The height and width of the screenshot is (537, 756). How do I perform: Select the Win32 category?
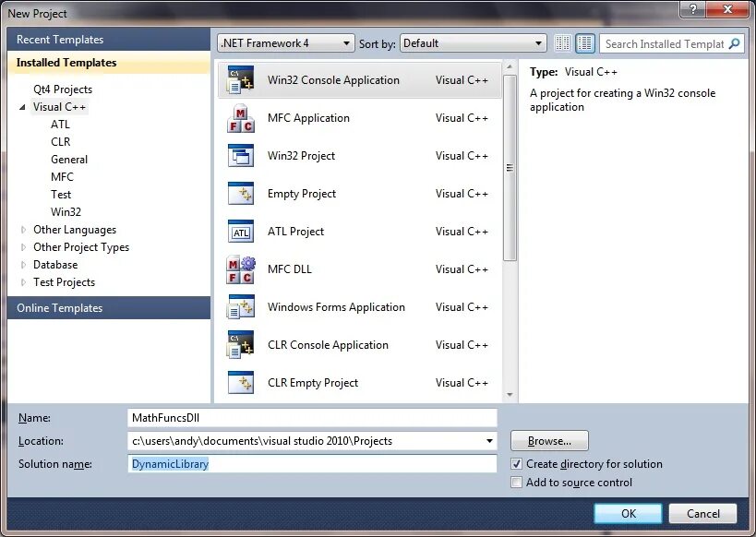66,212
